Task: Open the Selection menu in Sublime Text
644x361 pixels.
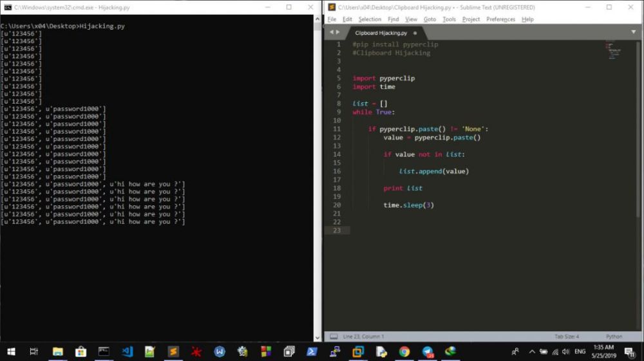Action: click(370, 19)
